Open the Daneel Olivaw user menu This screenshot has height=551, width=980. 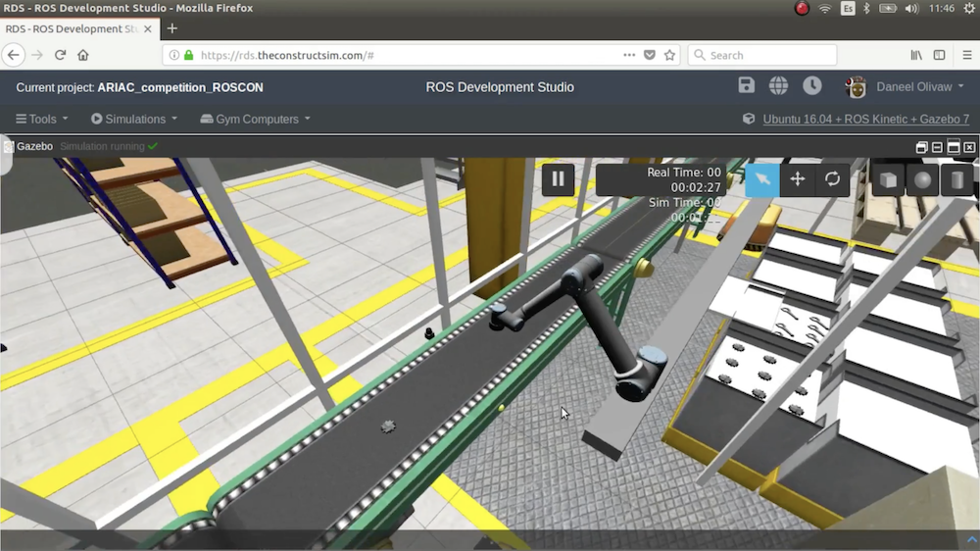click(919, 87)
